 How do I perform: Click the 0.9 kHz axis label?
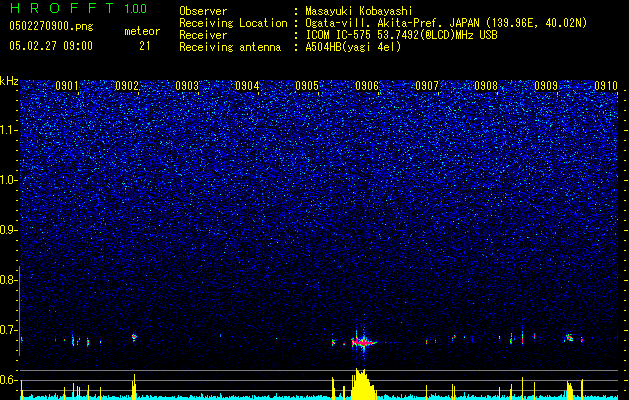tap(8, 230)
